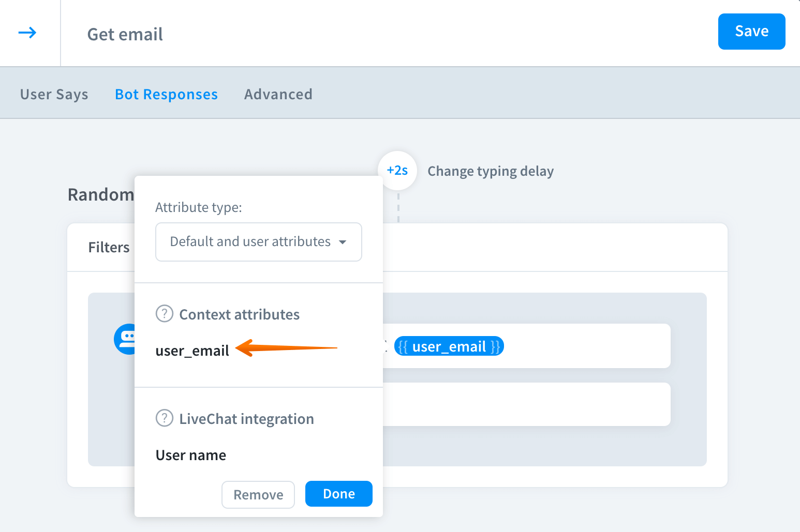Open the Bot Responses tab
The width and height of the screenshot is (800, 532).
[x=166, y=95]
